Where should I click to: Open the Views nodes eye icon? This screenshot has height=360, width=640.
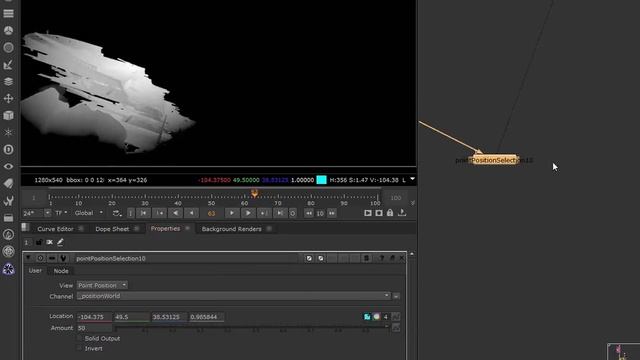[x=8, y=167]
